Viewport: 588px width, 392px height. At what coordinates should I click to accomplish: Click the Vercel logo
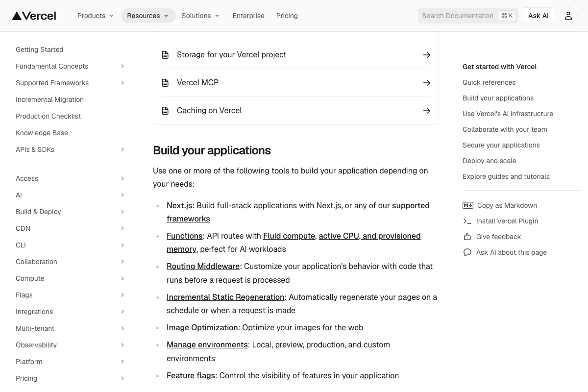coord(34,16)
